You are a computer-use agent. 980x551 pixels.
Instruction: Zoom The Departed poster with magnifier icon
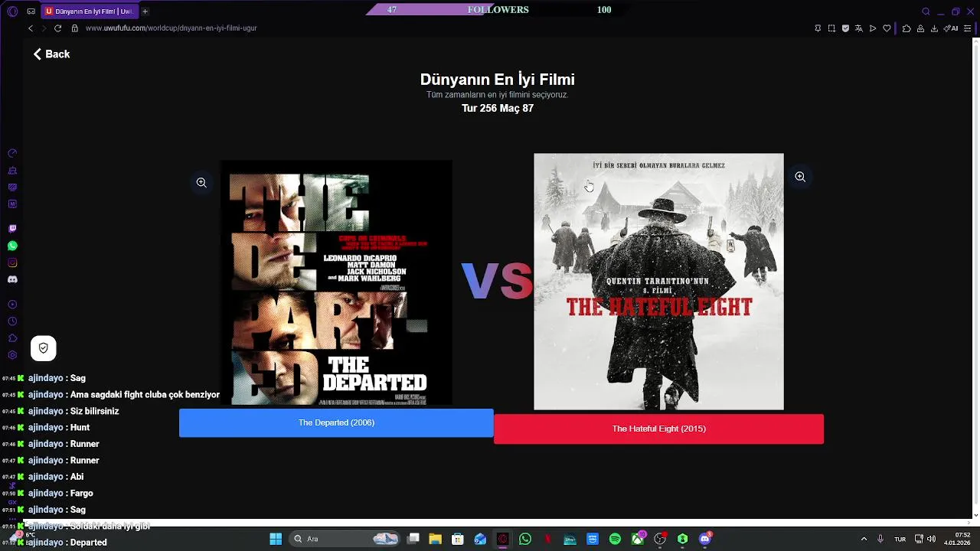tap(201, 183)
